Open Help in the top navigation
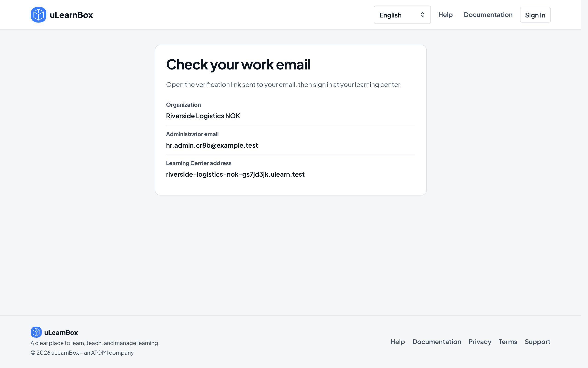Image resolution: width=588 pixels, height=368 pixels. [445, 14]
